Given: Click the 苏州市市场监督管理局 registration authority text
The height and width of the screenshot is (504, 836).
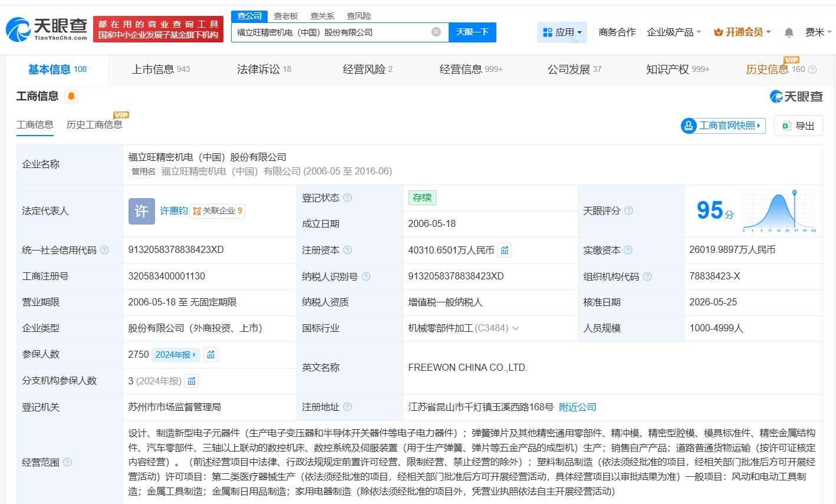Looking at the screenshot, I should point(175,407).
